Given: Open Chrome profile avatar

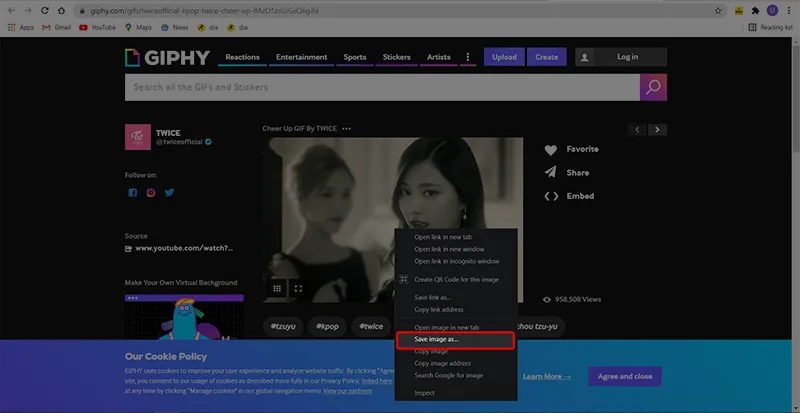Looking at the screenshot, I should pos(772,11).
